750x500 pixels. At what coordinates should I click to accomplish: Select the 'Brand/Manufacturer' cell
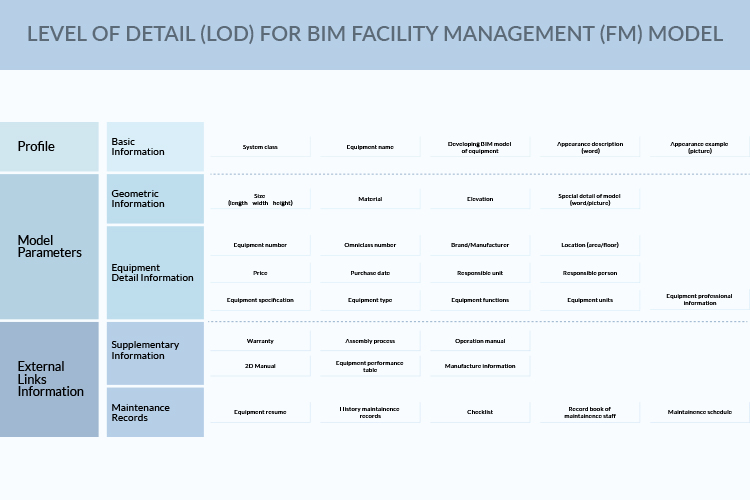480,245
